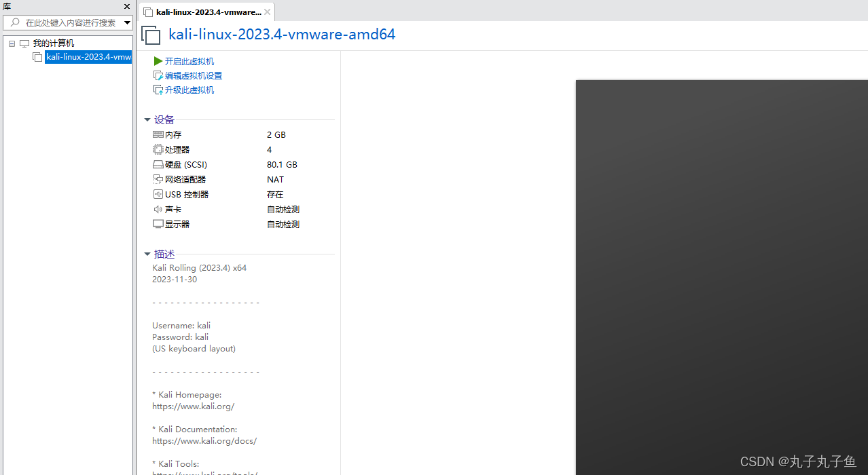Close the kali-linux-2023.4-vmware tab

coord(268,12)
